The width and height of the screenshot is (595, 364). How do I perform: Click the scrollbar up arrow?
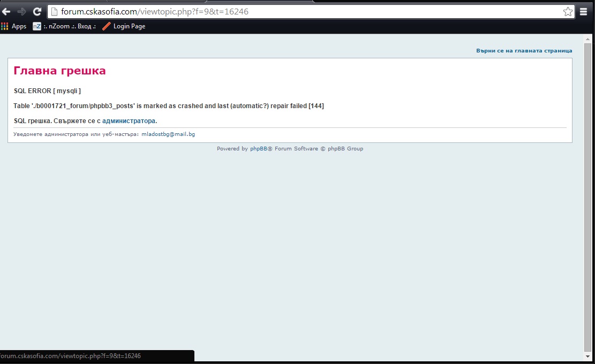coord(588,40)
